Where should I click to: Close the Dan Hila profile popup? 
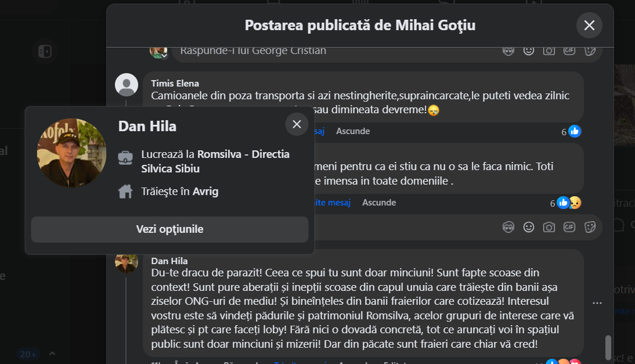pos(297,124)
